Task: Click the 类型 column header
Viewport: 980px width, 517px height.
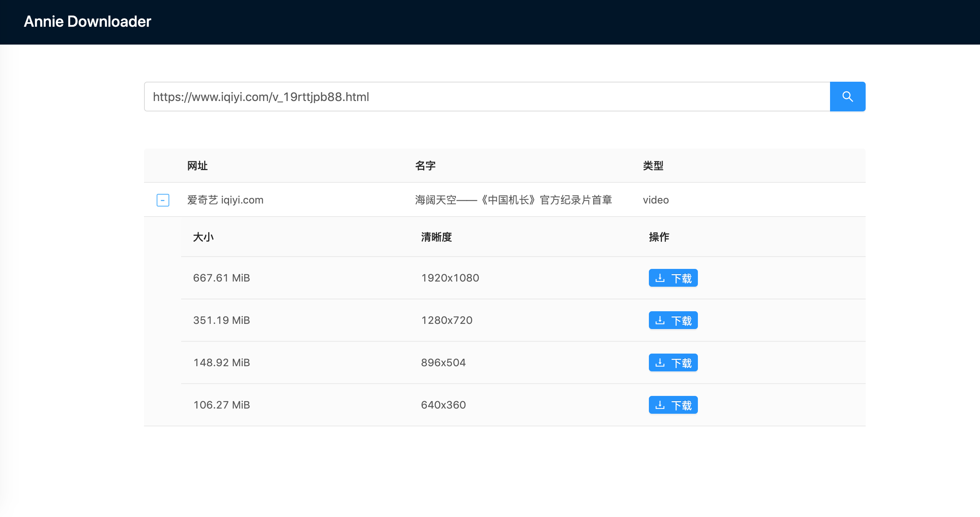Action: (x=653, y=166)
